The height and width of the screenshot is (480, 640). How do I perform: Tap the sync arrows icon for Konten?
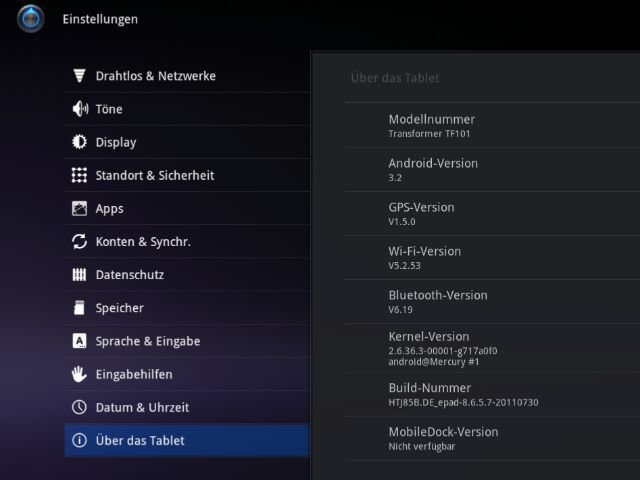(79, 241)
